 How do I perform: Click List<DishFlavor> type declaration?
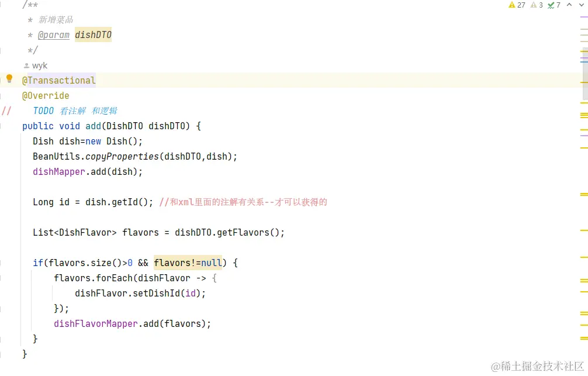pyautogui.click(x=75, y=232)
